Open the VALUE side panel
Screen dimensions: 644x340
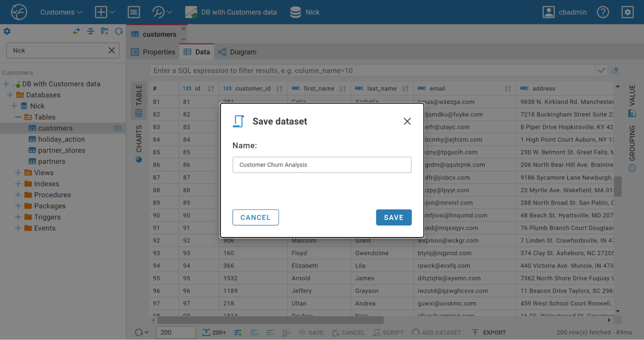pyautogui.click(x=632, y=101)
